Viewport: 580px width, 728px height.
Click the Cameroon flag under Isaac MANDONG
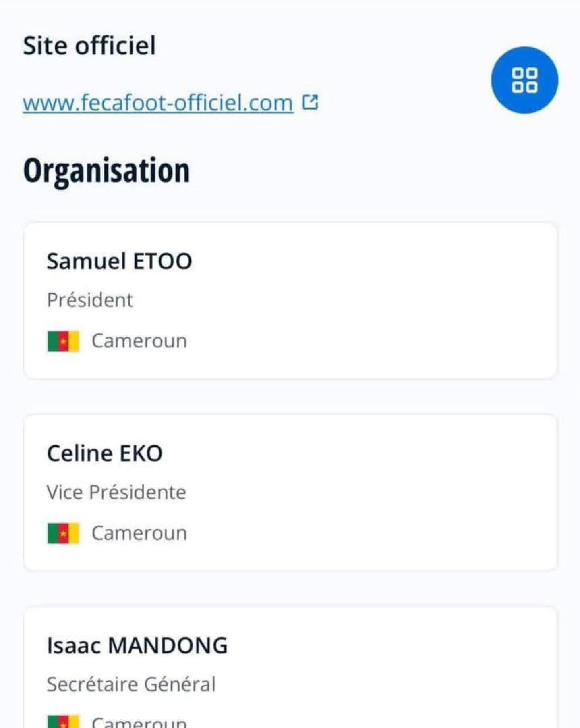(x=63, y=722)
